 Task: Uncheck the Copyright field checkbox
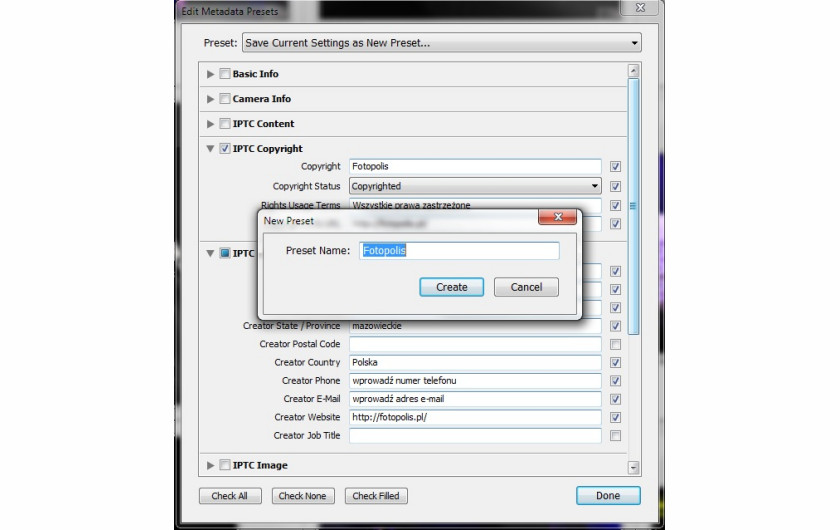616,167
